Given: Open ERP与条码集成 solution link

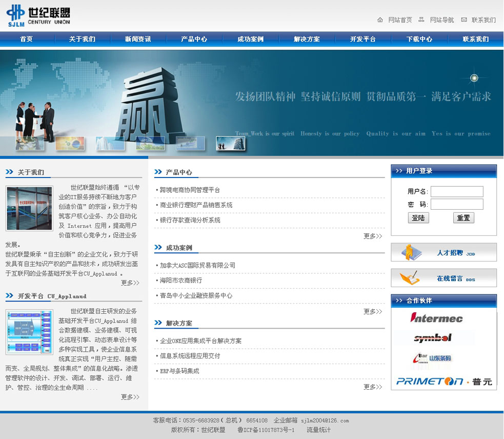Looking at the screenshot, I should click(x=179, y=371).
